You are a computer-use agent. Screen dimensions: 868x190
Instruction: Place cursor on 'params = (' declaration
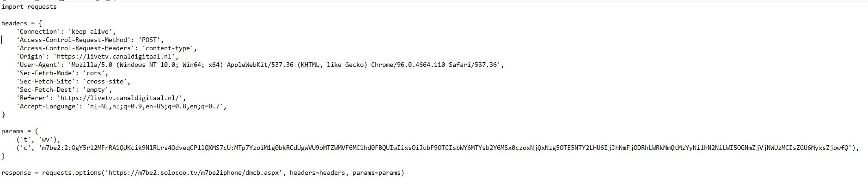(x=19, y=131)
